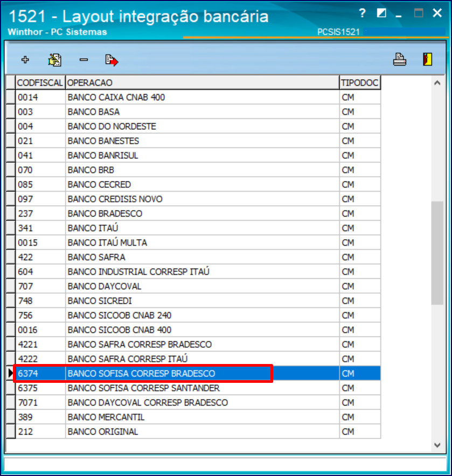Viewport: 452px width, 476px height.
Task: Click the code cell 0014
Action: click(x=40, y=97)
